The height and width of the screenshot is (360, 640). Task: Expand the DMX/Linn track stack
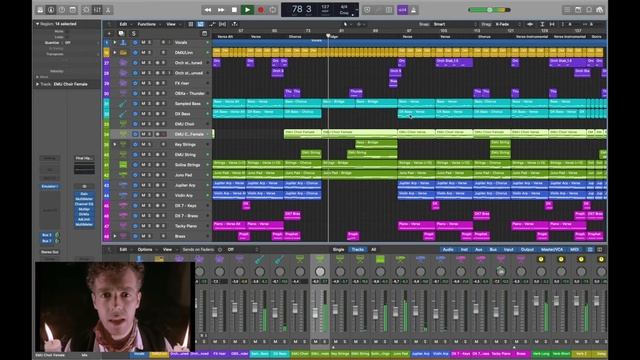[x=115, y=53]
